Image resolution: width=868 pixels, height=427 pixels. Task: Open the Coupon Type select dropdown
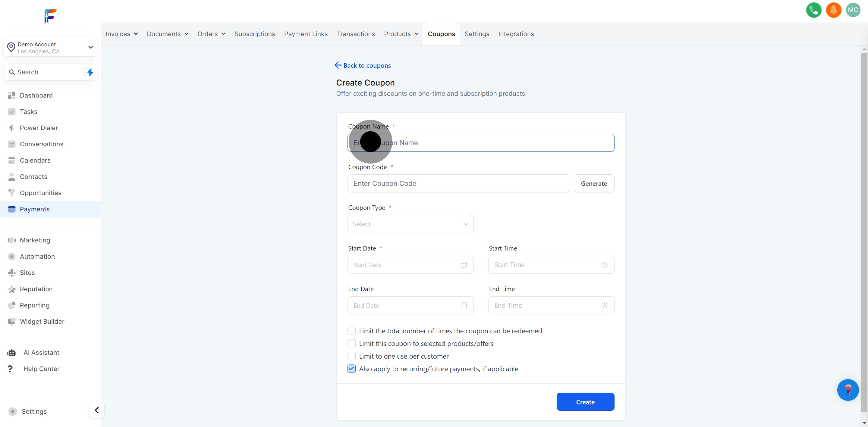[410, 224]
